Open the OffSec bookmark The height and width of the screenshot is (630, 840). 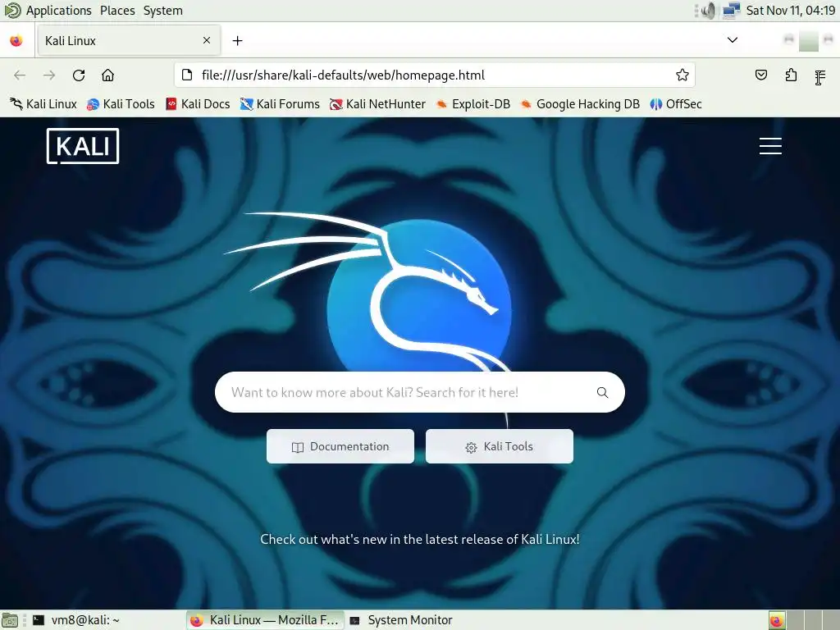676,104
